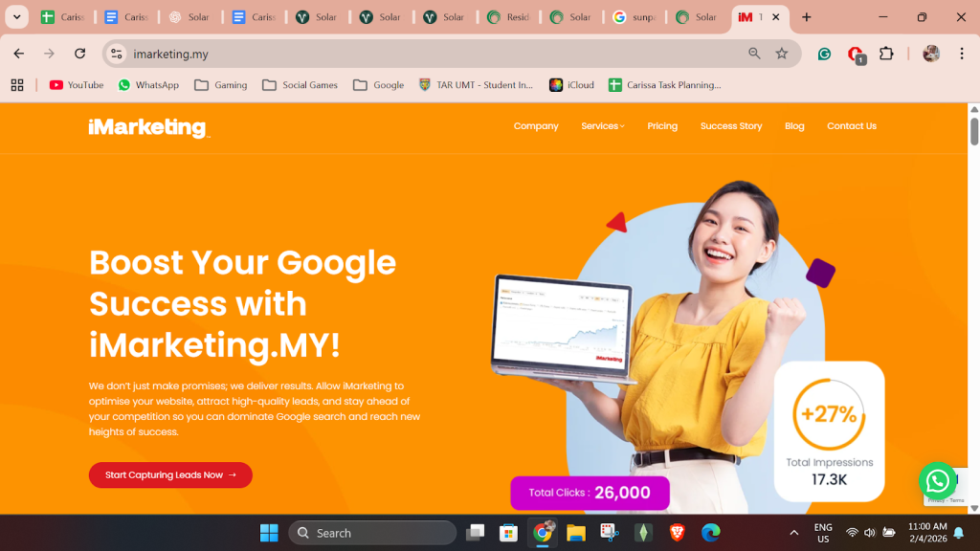Image resolution: width=980 pixels, height=551 pixels.
Task: Open the Wi-Fi network tray icon
Action: [851, 533]
